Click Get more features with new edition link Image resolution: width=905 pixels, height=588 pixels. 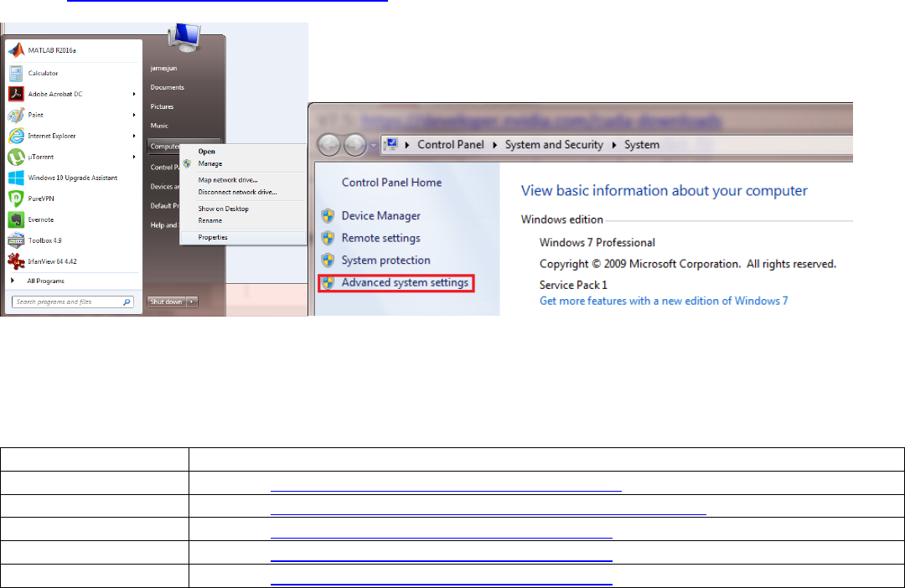pyautogui.click(x=664, y=301)
